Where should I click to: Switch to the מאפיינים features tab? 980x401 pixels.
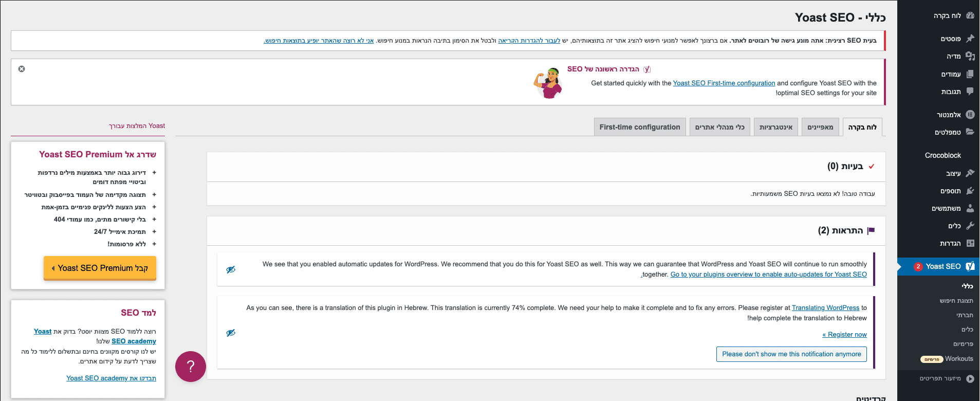coord(820,127)
